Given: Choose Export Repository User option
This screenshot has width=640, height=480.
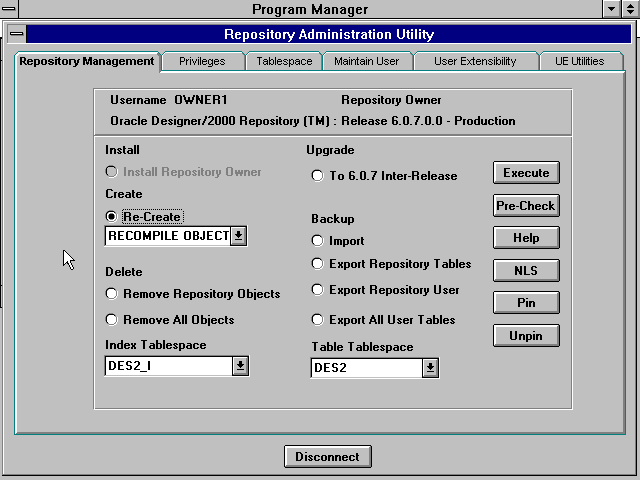Looking at the screenshot, I should click(x=318, y=290).
